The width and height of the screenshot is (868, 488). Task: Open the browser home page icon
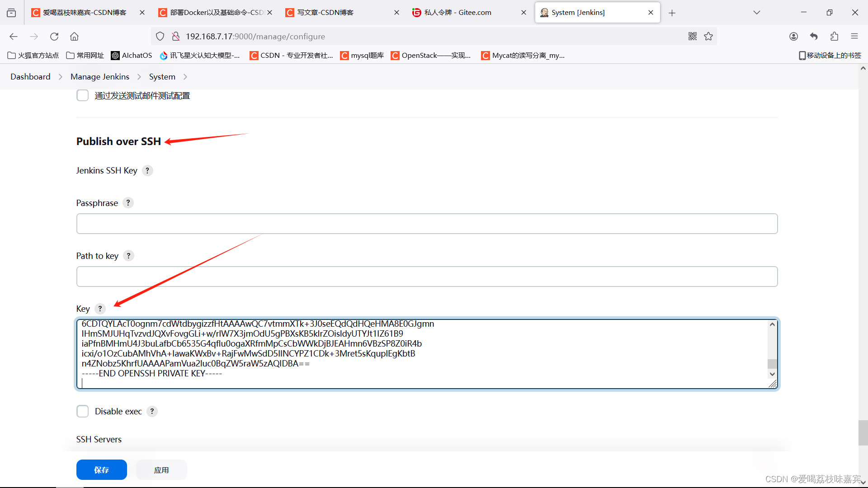coord(75,37)
